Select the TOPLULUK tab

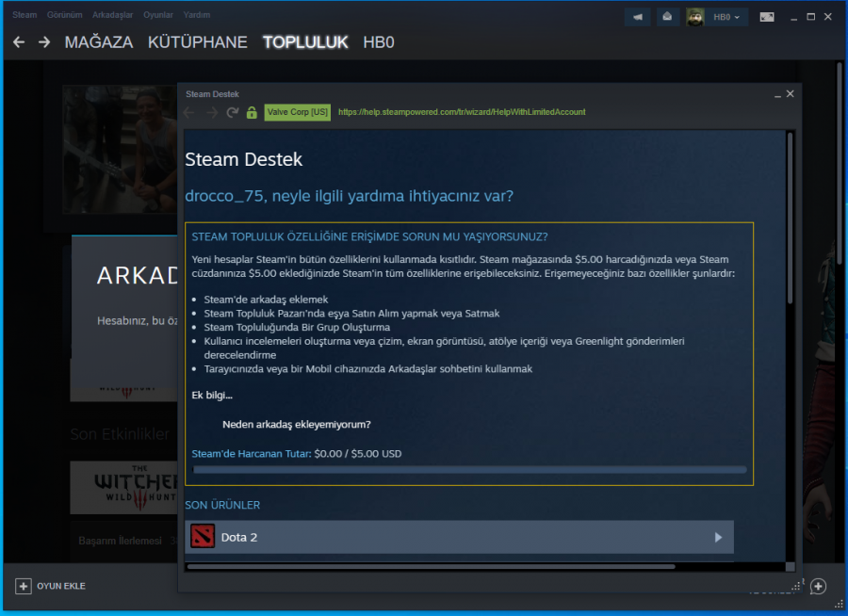(x=305, y=42)
